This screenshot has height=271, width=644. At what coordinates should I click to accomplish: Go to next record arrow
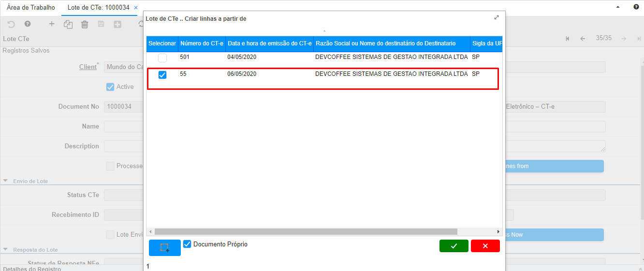coord(624,39)
